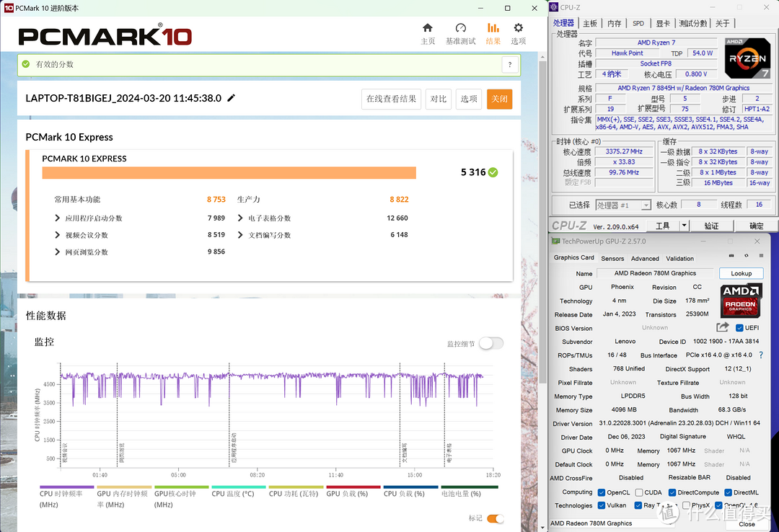Image resolution: width=779 pixels, height=532 pixels.
Task: Toggle the monitoring details (监控细节) switch
Action: click(x=491, y=343)
